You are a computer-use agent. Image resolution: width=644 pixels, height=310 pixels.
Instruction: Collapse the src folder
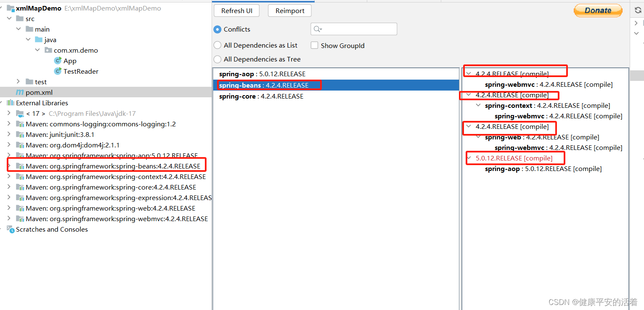pos(9,18)
